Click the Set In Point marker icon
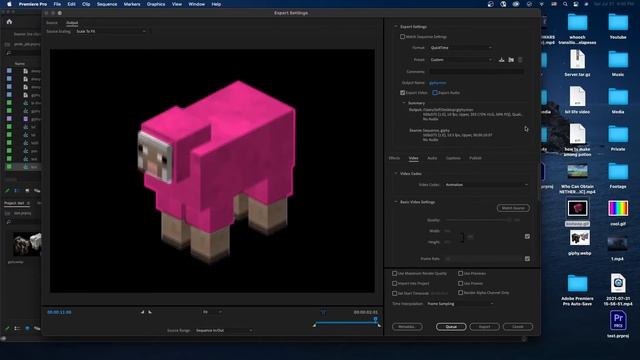The width and height of the screenshot is (640, 360). 142,312
